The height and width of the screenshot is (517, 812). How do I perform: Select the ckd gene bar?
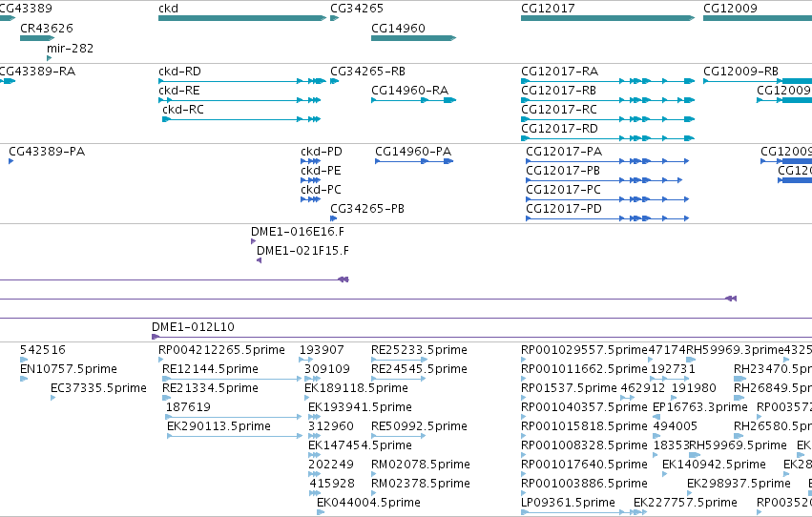pos(242,18)
